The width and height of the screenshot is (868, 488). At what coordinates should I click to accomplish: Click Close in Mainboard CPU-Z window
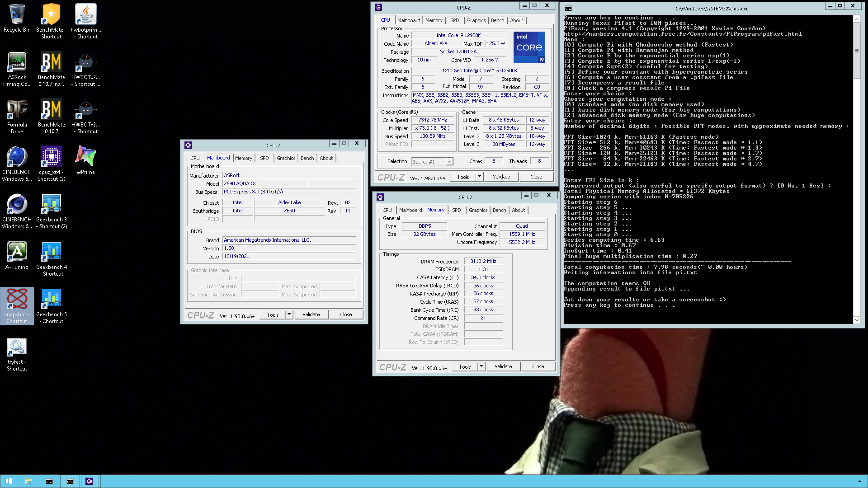346,314
